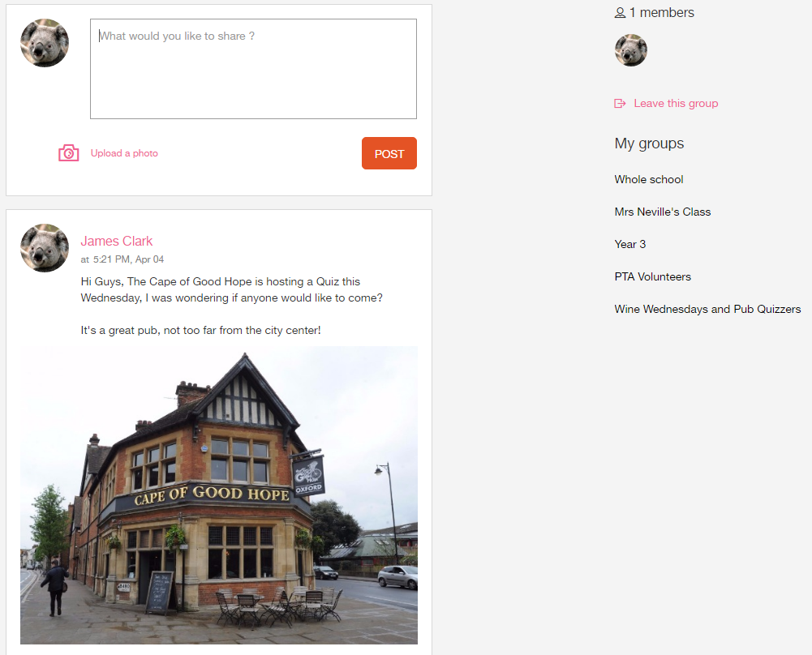Viewport: 812px width, 655px height.
Task: Select the member avatar under 1 members
Action: coord(631,50)
